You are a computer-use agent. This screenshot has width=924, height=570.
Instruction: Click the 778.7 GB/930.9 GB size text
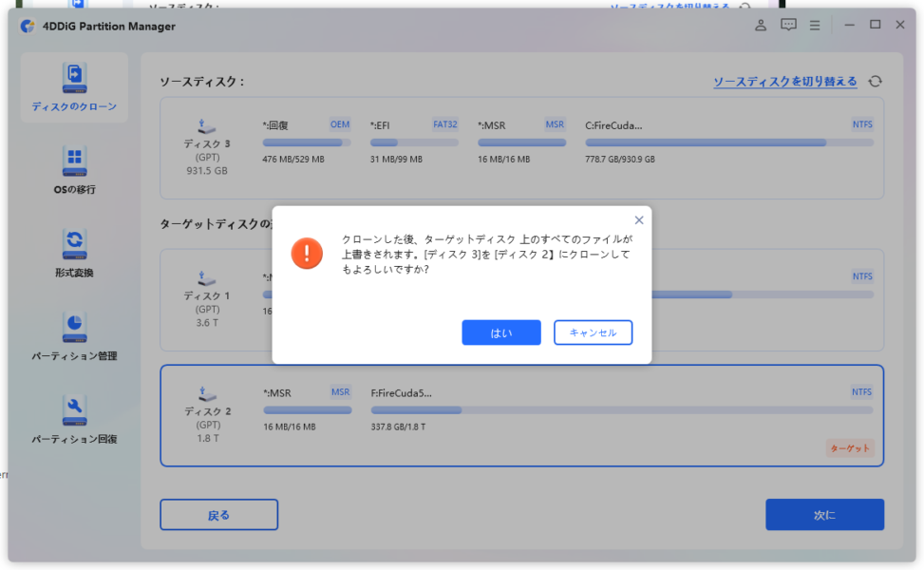coord(620,160)
